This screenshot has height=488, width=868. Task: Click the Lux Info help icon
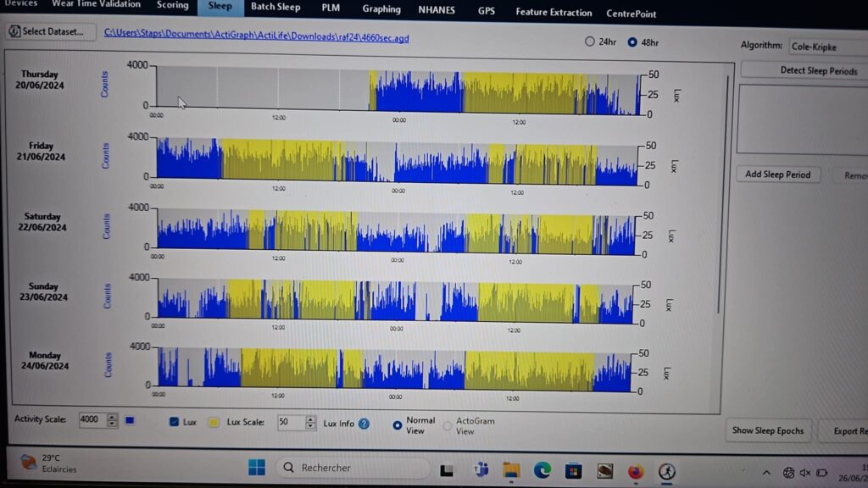pyautogui.click(x=364, y=424)
